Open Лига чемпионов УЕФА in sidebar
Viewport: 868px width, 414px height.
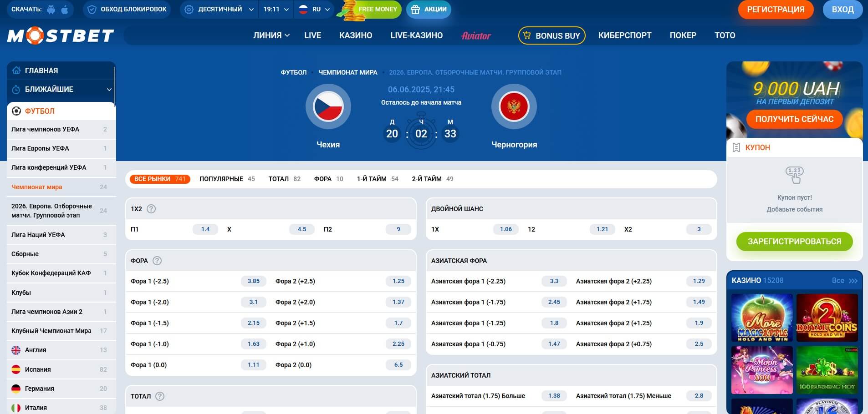(x=61, y=130)
